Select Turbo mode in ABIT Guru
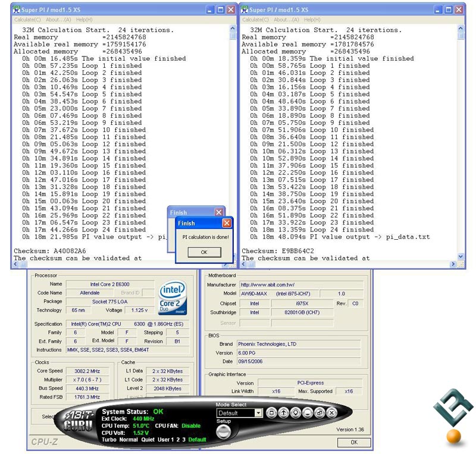The width and height of the screenshot is (476, 454). point(109,440)
